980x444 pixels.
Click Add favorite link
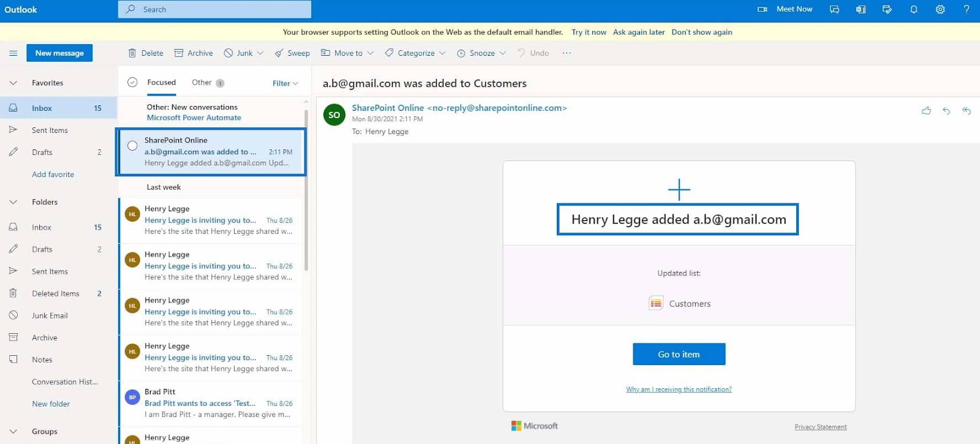(53, 175)
